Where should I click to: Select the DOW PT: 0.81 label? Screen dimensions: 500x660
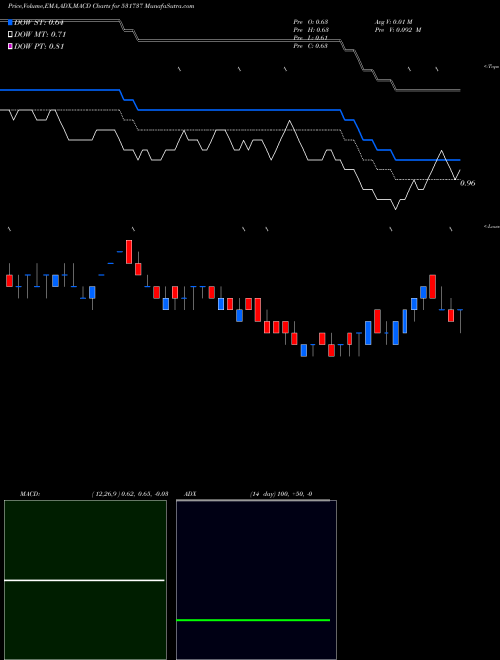pos(39,46)
